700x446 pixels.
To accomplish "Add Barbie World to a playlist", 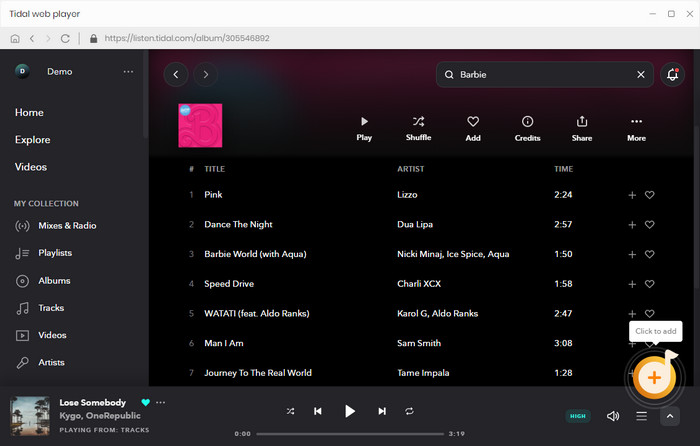I will [632, 254].
